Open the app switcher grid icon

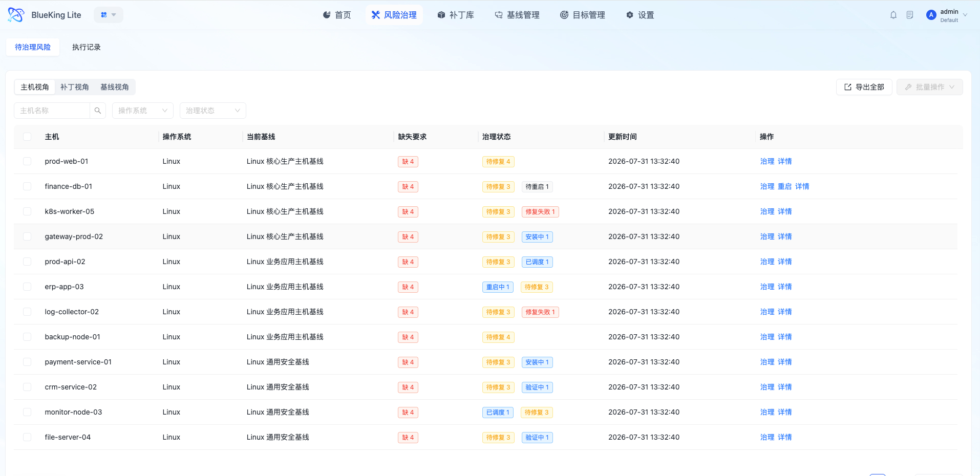(x=104, y=15)
